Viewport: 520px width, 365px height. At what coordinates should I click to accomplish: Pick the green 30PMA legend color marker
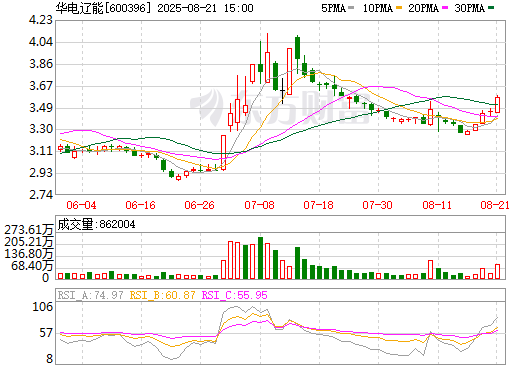click(x=491, y=8)
